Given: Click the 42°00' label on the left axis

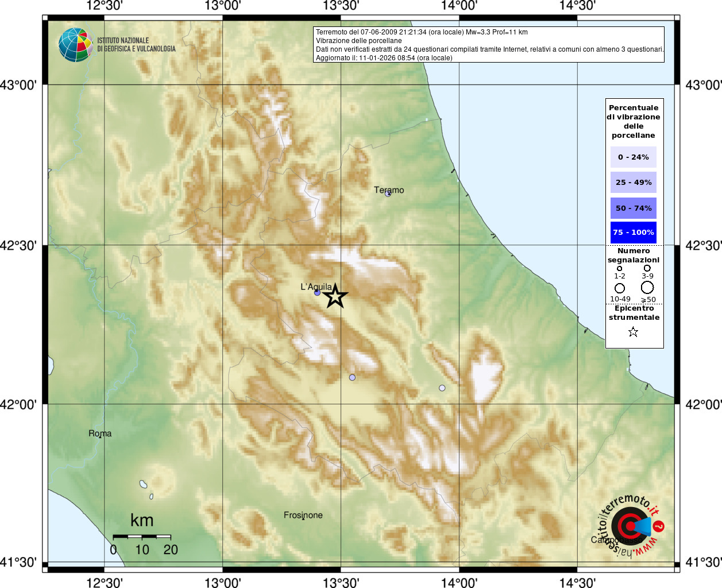Looking at the screenshot, I should tap(18, 404).
